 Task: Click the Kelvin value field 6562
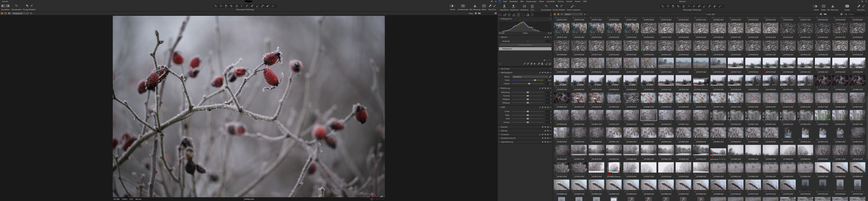tap(549, 80)
